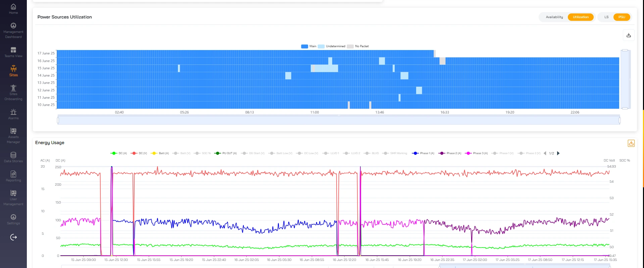This screenshot has width=644, height=268.
Task: Show previous legend page arrow
Action: click(545, 153)
